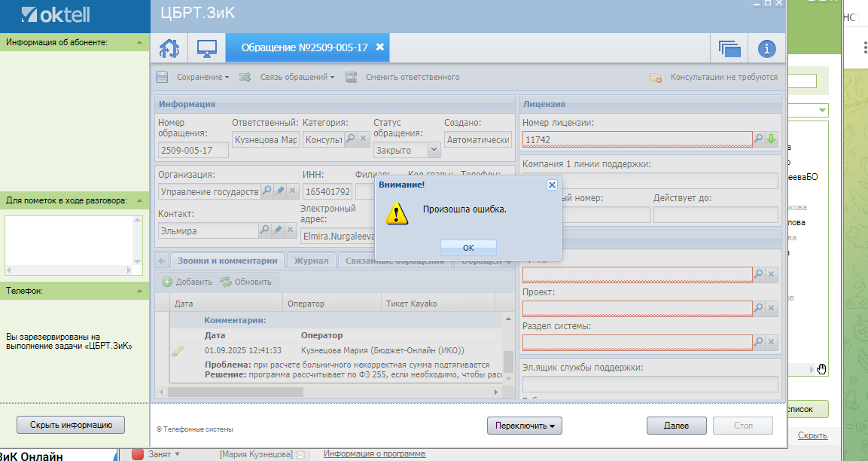Click the monitor icon next to home
868x461 pixels.
(x=206, y=48)
